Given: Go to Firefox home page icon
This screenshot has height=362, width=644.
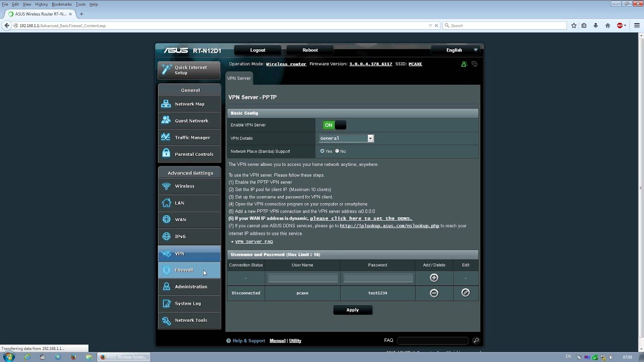Looking at the screenshot, I should tap(608, 26).
